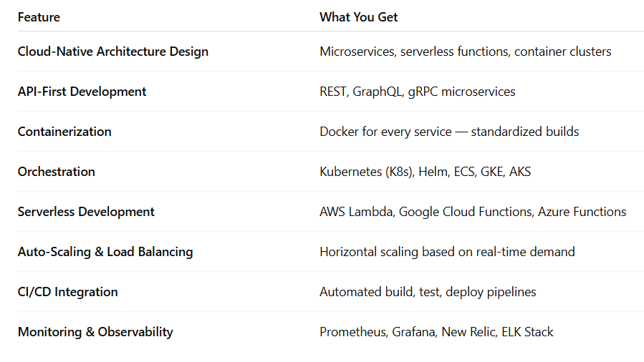Click the word Prometheus
This screenshot has height=362, width=644.
tap(352, 332)
